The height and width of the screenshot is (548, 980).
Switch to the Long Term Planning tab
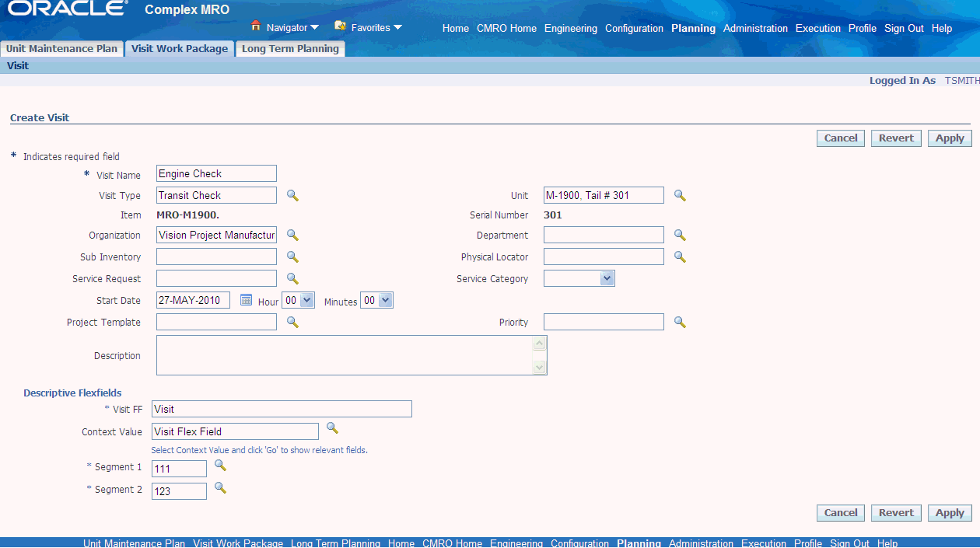[x=290, y=48]
